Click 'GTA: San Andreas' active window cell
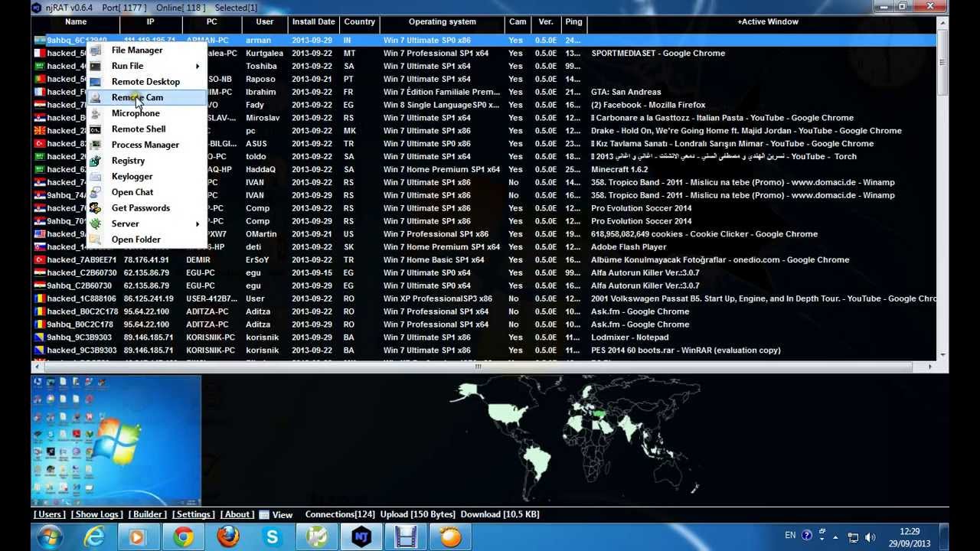 [626, 92]
